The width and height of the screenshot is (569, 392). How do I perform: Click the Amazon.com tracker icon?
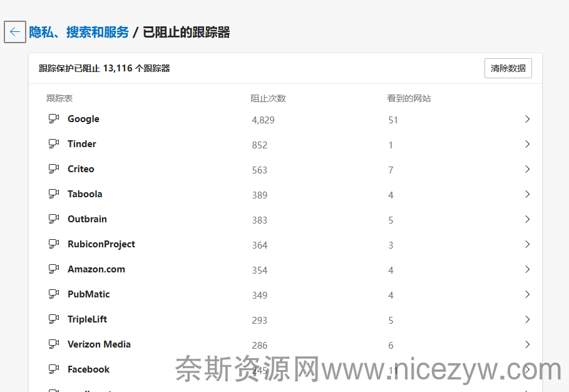54,269
